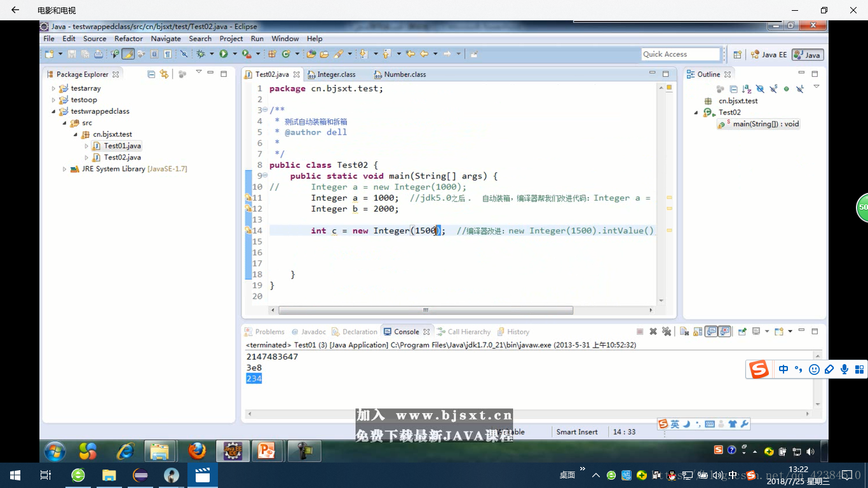Click Last Edit Location icon

[x=410, y=54]
